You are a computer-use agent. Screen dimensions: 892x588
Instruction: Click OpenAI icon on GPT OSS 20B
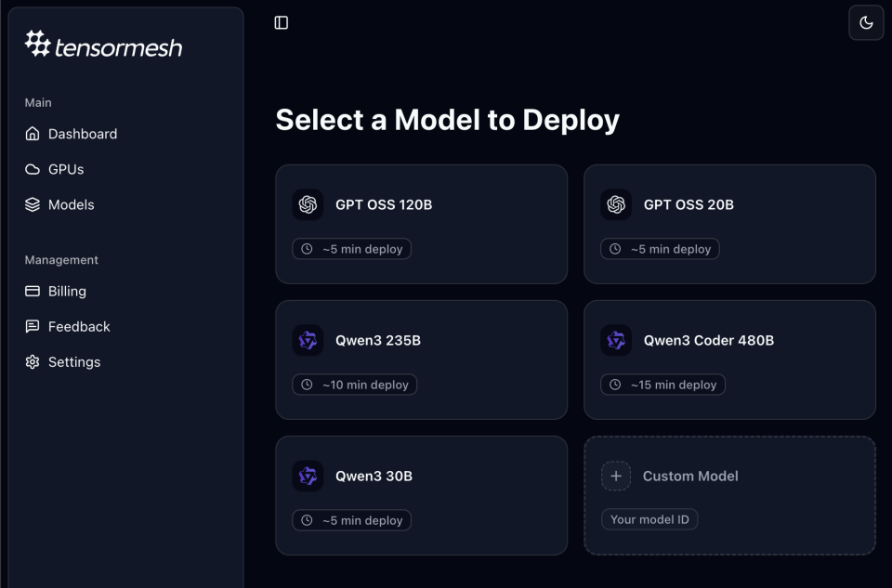[616, 204]
